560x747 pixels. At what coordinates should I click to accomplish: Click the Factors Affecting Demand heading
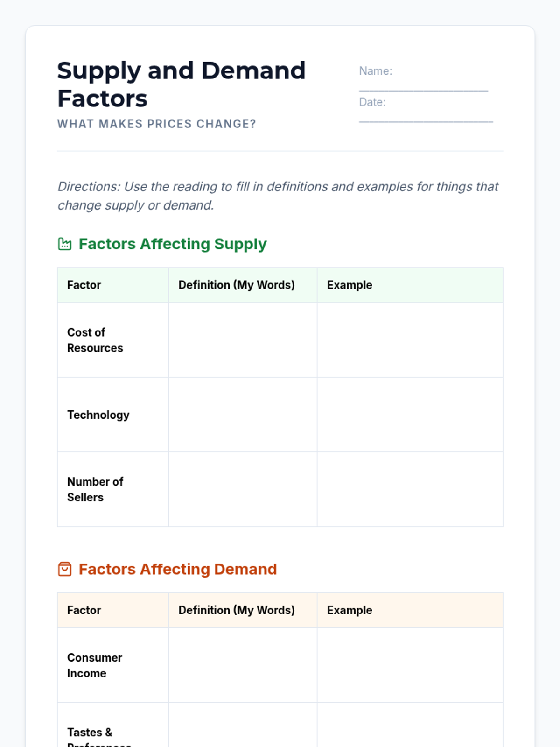point(177,569)
